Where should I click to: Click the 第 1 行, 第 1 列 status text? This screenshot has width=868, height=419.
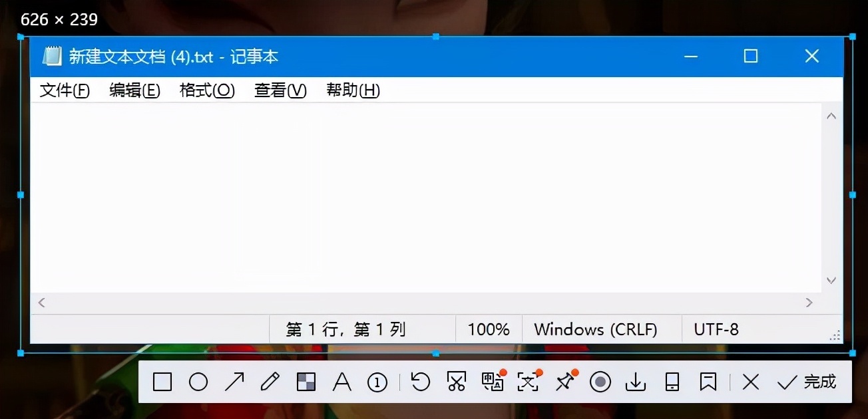pyautogui.click(x=345, y=329)
